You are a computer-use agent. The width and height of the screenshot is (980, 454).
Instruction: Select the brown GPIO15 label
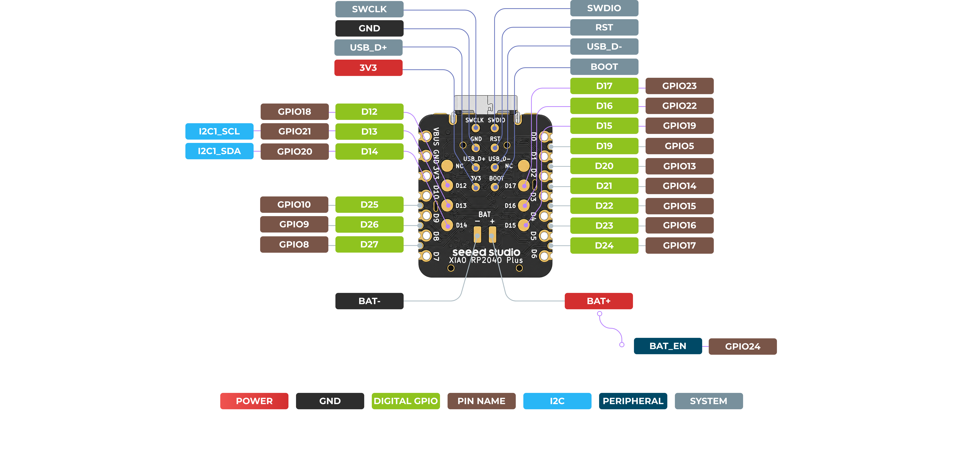click(679, 206)
